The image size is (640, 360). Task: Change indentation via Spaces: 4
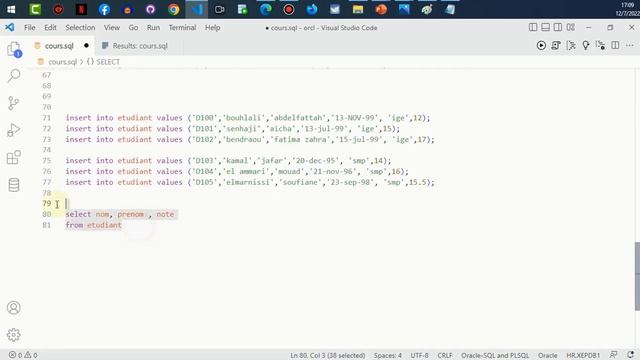pyautogui.click(x=387, y=356)
